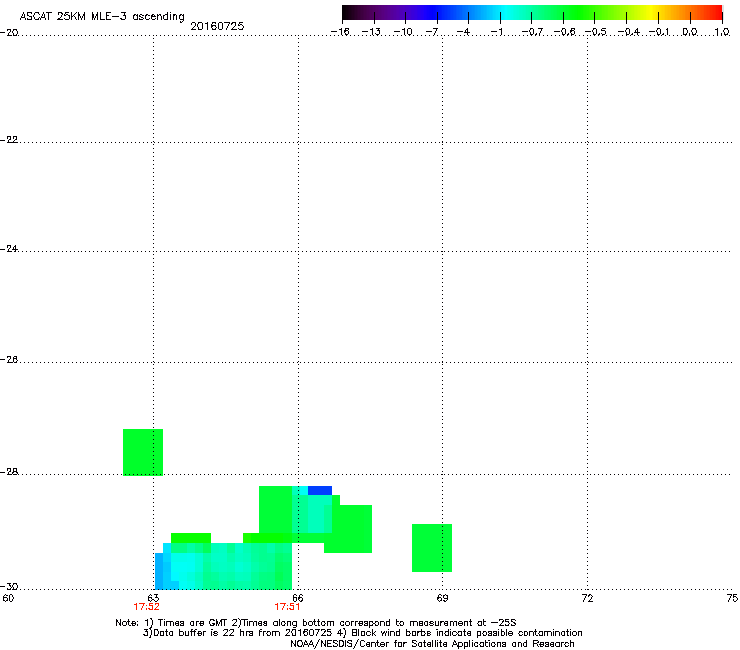Viewport: 740px width, 650px height.
Task: Click the red time stamp '17:51'
Action: point(287,607)
